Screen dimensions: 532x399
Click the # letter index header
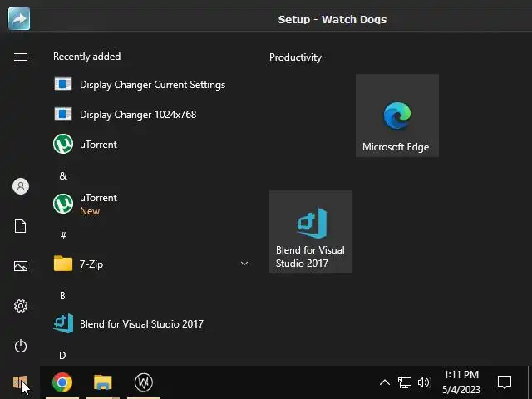pyautogui.click(x=63, y=235)
